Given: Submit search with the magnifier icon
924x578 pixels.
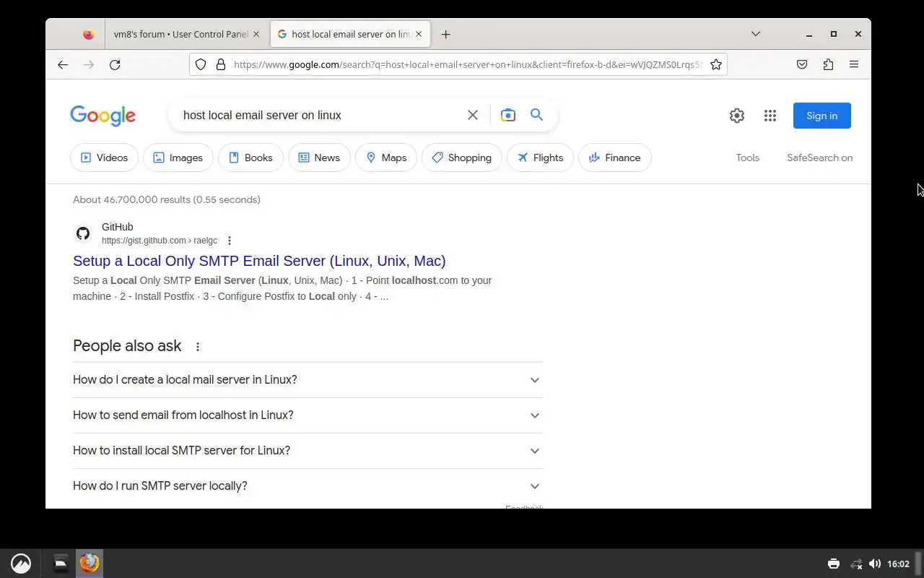Looking at the screenshot, I should pos(536,115).
